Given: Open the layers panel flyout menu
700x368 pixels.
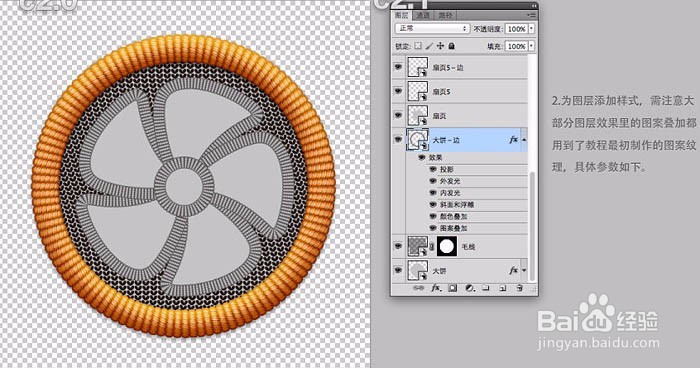Looking at the screenshot, I should (531, 15).
